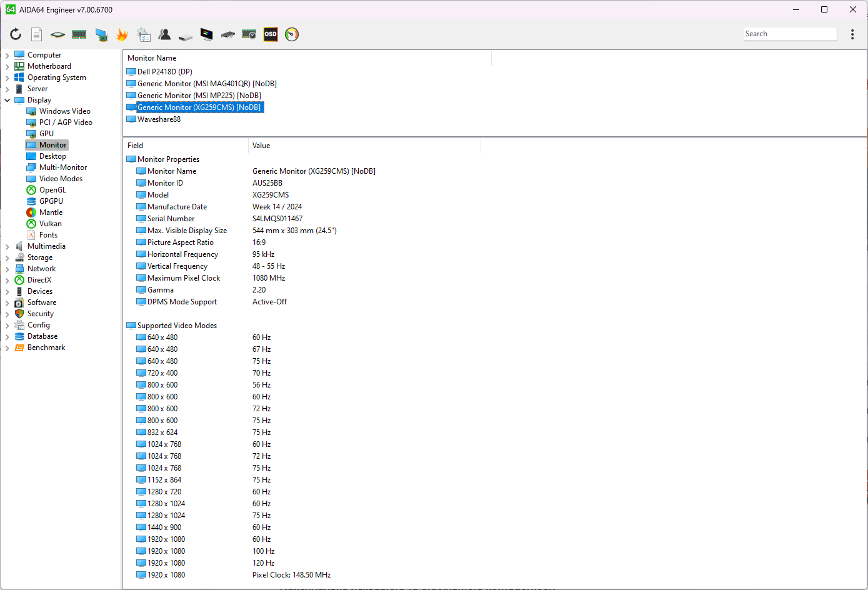This screenshot has width=868, height=590.
Task: Expand the DirectX tree node
Action: [7, 281]
